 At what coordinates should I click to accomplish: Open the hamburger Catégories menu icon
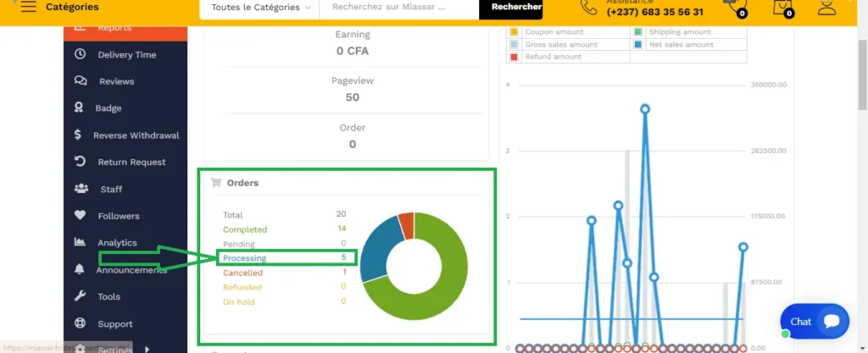pyautogui.click(x=28, y=7)
